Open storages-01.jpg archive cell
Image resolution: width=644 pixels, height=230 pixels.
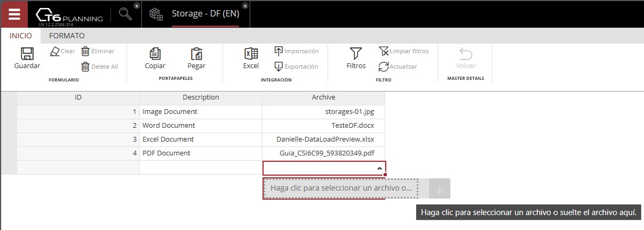click(x=323, y=112)
